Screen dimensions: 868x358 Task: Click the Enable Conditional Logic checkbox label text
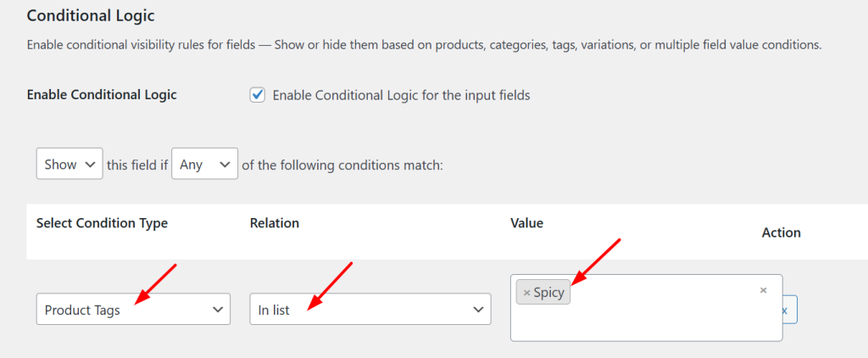click(x=401, y=95)
